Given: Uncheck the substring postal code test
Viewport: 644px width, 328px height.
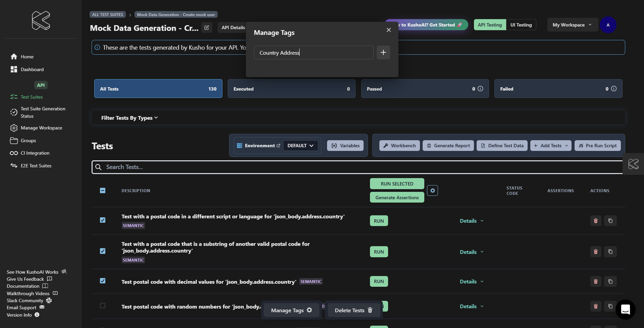Looking at the screenshot, I should click(103, 251).
